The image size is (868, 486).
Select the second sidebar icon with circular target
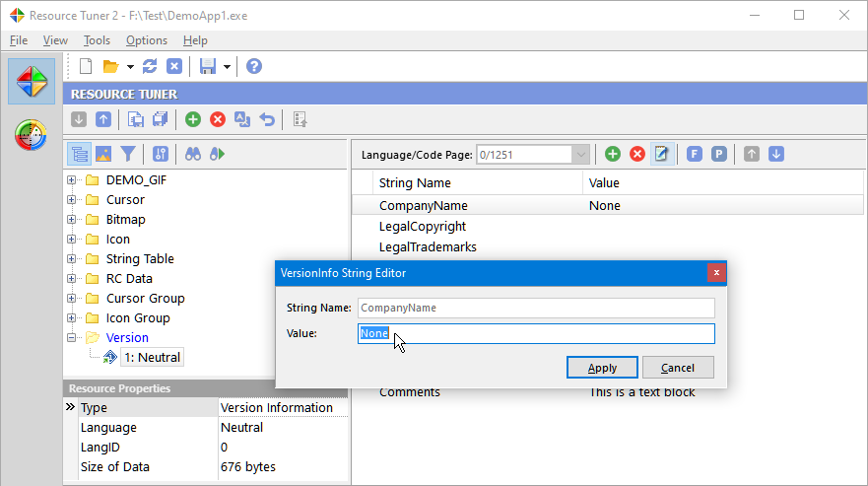(x=31, y=135)
